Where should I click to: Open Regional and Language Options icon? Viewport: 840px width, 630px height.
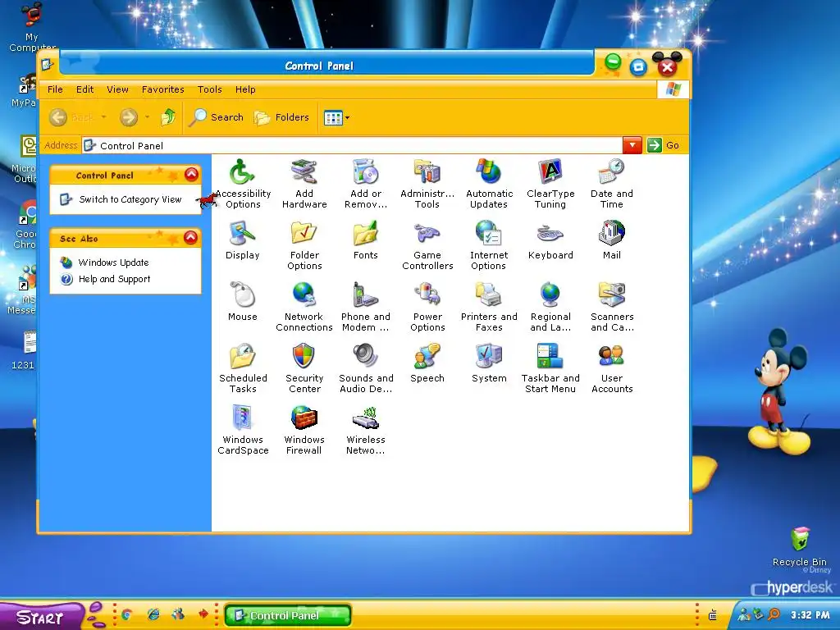coord(550,307)
